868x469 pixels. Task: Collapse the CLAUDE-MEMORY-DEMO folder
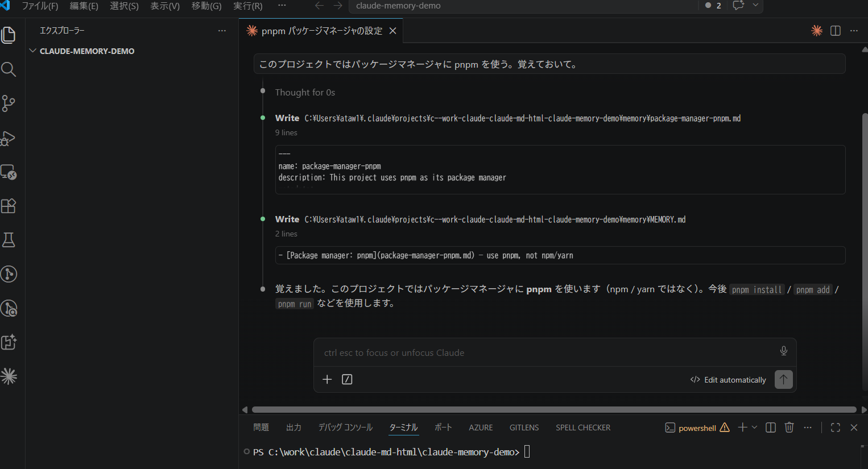point(86,51)
